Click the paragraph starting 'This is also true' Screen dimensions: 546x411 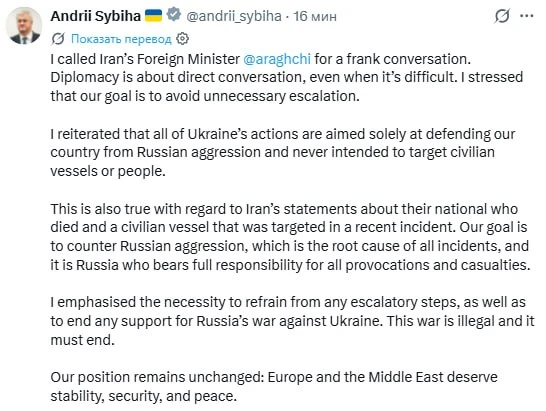tap(290, 237)
